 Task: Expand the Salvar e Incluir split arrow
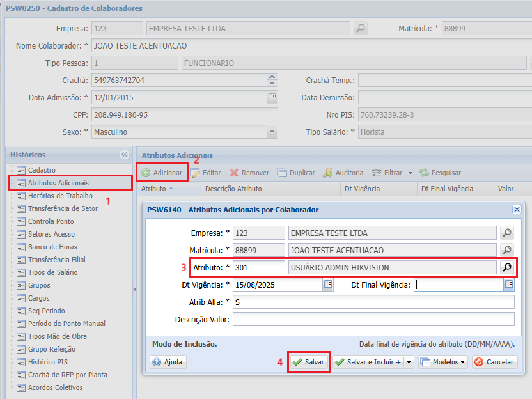(x=409, y=362)
